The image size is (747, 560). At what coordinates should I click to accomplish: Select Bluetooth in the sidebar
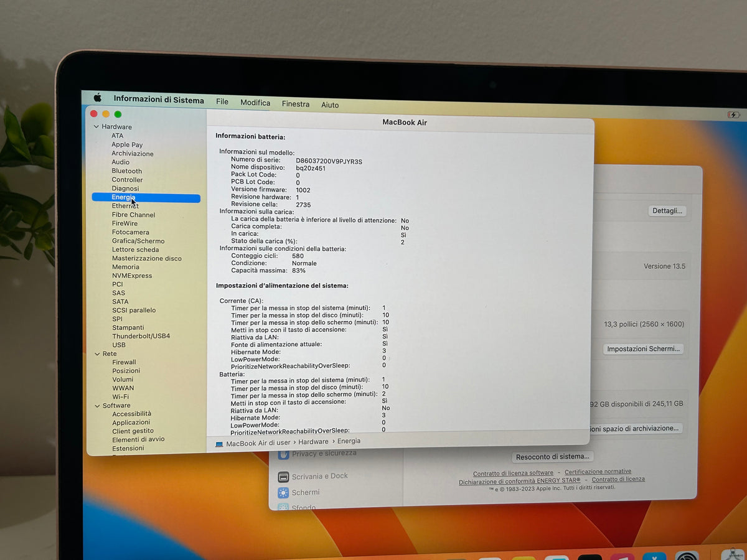click(127, 171)
